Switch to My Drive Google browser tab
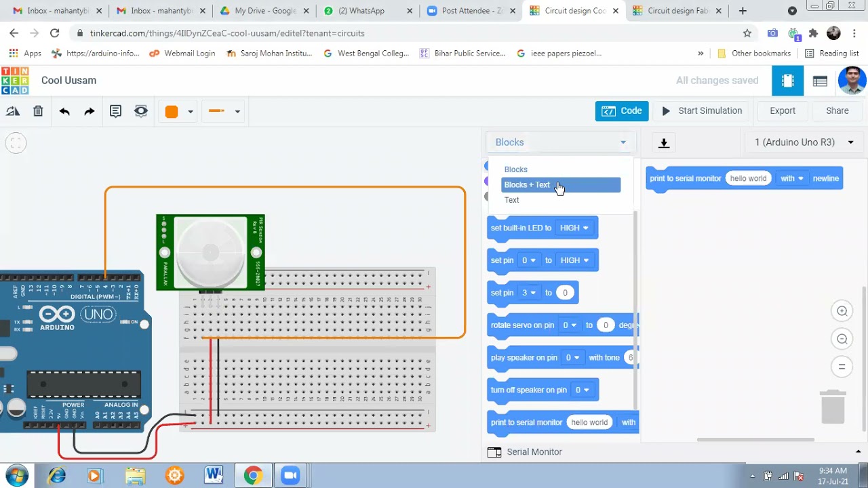The height and width of the screenshot is (488, 868). 263,11
